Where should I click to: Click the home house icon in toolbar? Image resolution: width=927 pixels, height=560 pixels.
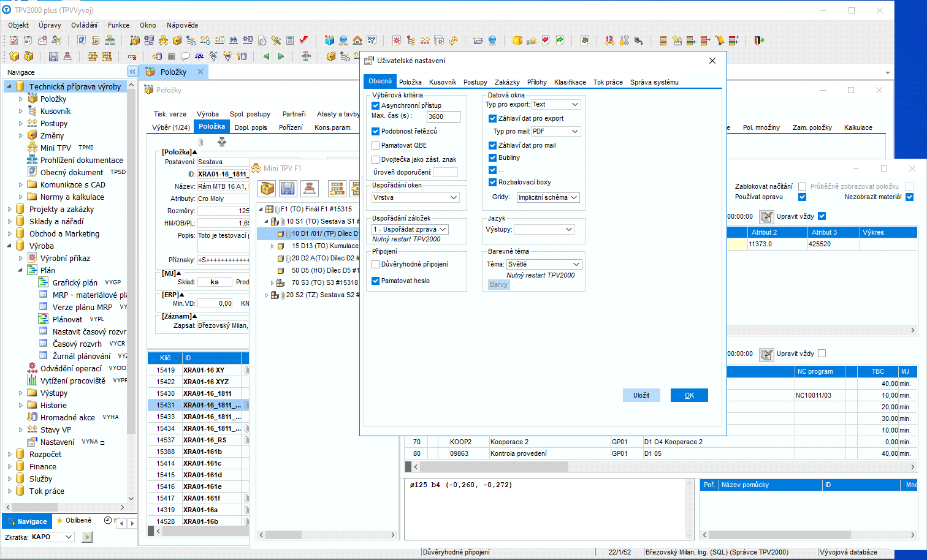(357, 40)
